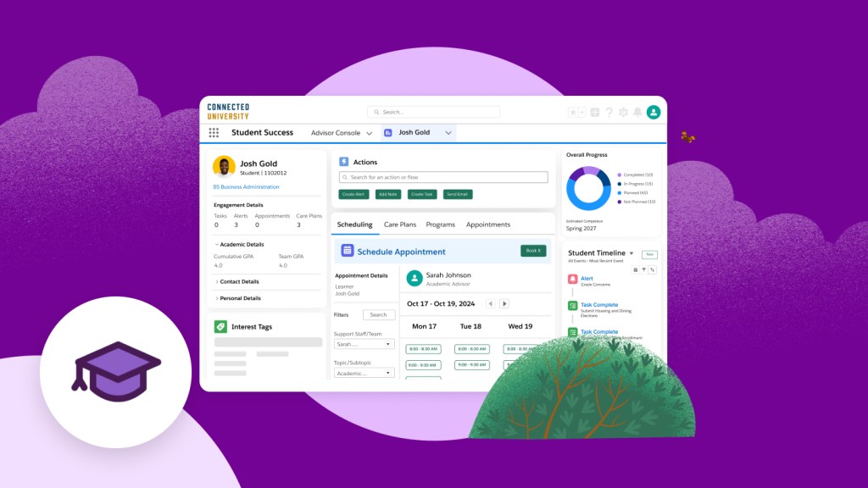Screen dimensions: 868x488
Task: Open the help question mark icon
Action: 609,113
